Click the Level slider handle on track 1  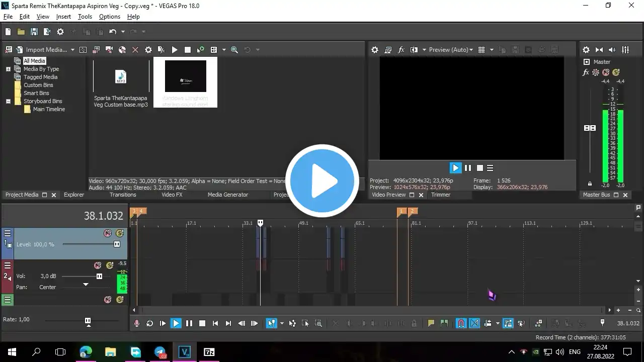point(117,244)
